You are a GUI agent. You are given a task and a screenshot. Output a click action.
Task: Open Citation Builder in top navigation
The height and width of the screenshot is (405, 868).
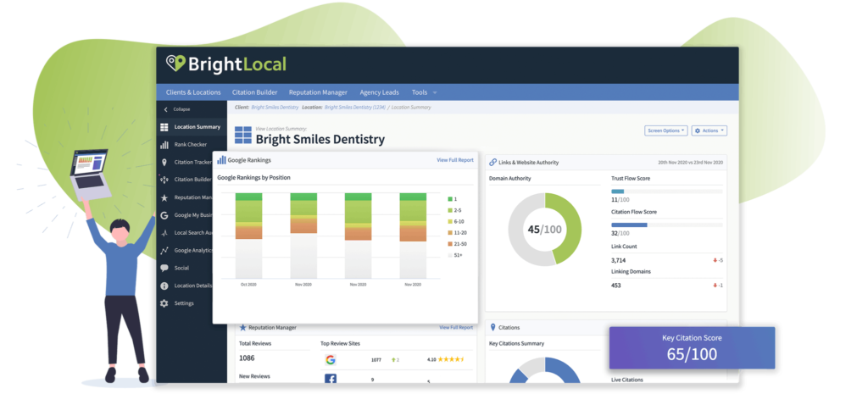(x=254, y=92)
